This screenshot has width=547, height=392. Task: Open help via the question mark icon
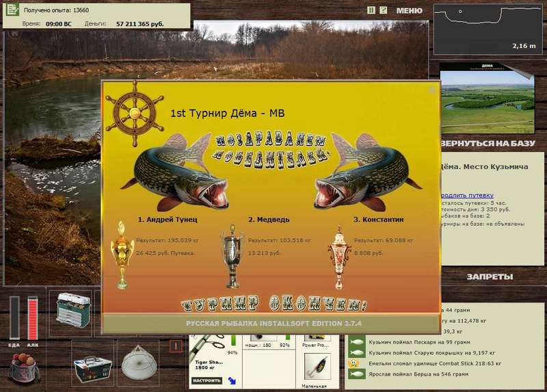pyautogui.click(x=383, y=10)
